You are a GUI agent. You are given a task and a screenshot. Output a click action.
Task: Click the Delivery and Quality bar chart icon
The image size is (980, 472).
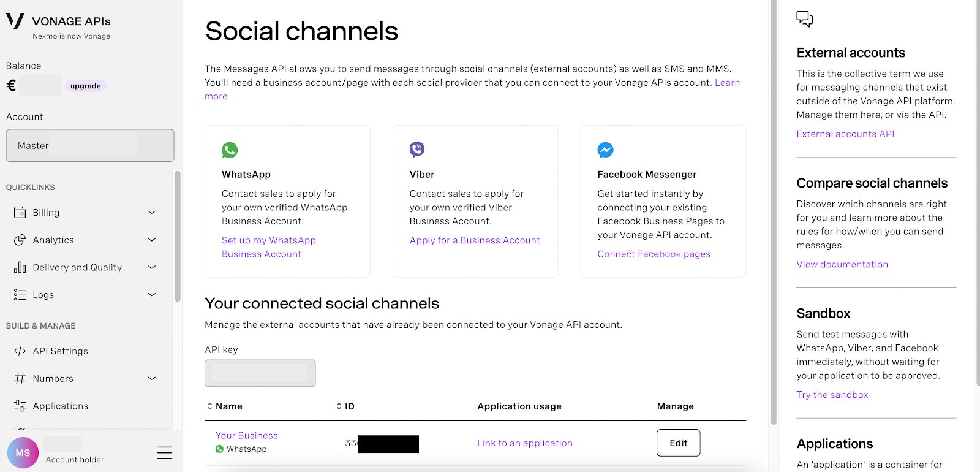20,268
